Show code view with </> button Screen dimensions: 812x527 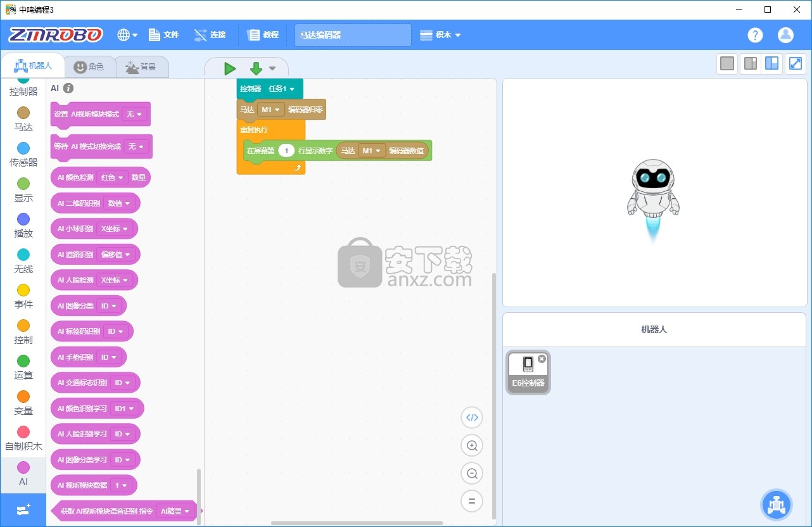(x=472, y=417)
